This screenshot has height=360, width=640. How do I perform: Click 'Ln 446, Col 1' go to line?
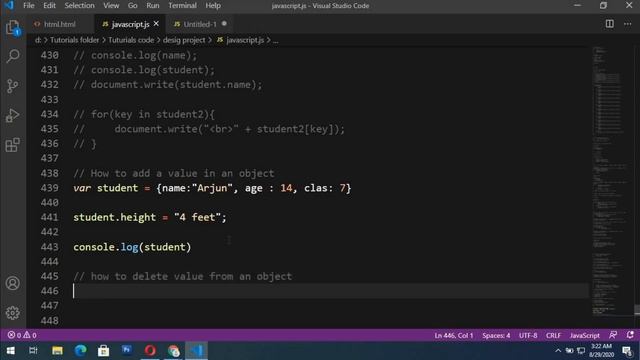pos(453,335)
